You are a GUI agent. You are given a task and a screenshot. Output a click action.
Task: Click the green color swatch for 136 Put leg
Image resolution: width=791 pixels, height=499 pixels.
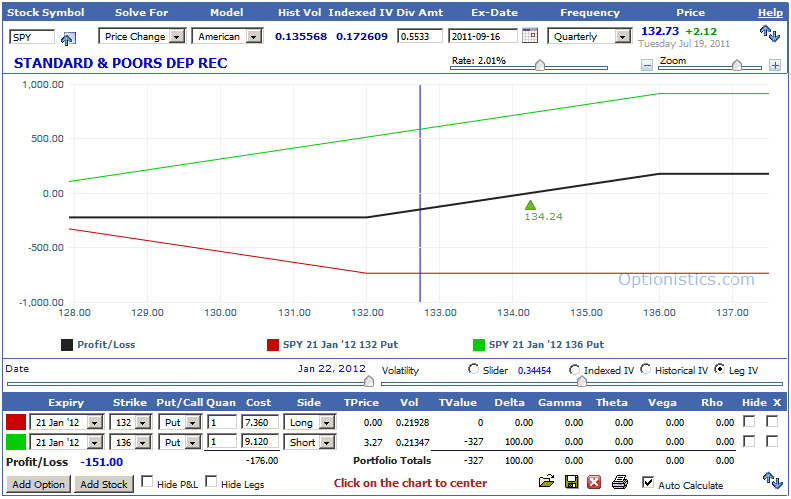[x=16, y=442]
